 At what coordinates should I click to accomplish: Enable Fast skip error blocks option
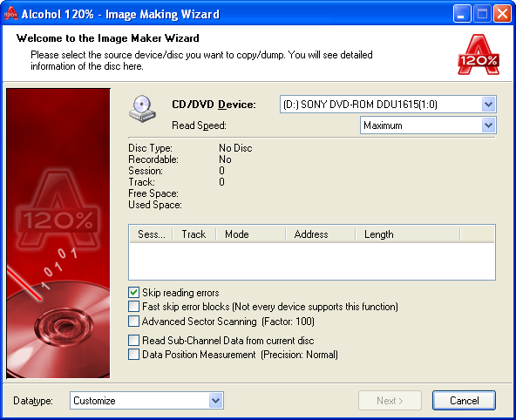(x=133, y=307)
